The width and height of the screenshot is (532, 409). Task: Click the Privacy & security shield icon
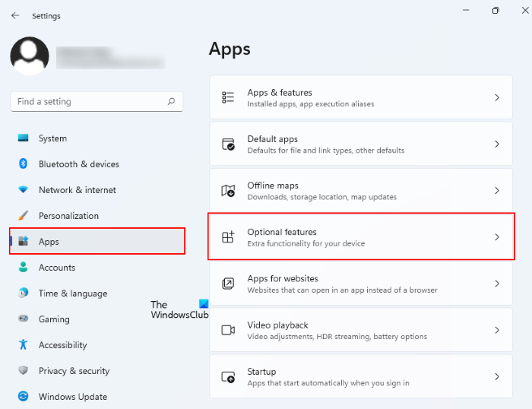click(23, 371)
